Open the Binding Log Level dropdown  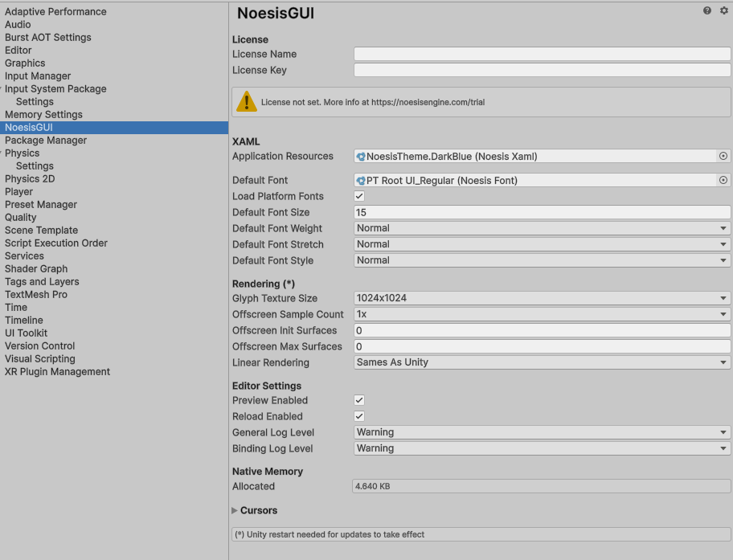[x=542, y=448]
